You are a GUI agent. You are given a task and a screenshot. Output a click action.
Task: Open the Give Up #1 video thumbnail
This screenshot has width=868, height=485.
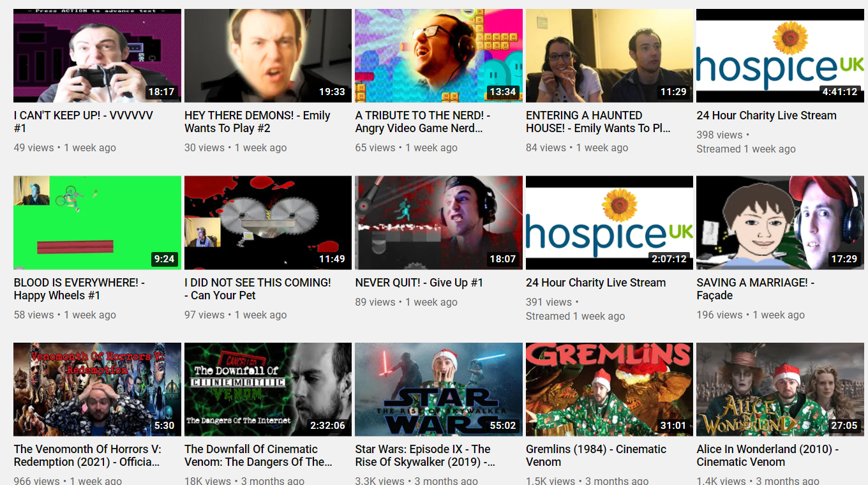tap(438, 223)
